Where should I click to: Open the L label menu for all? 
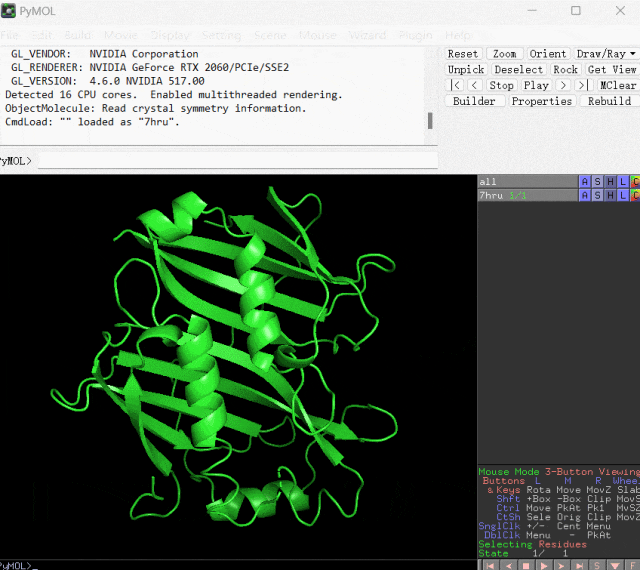(623, 182)
